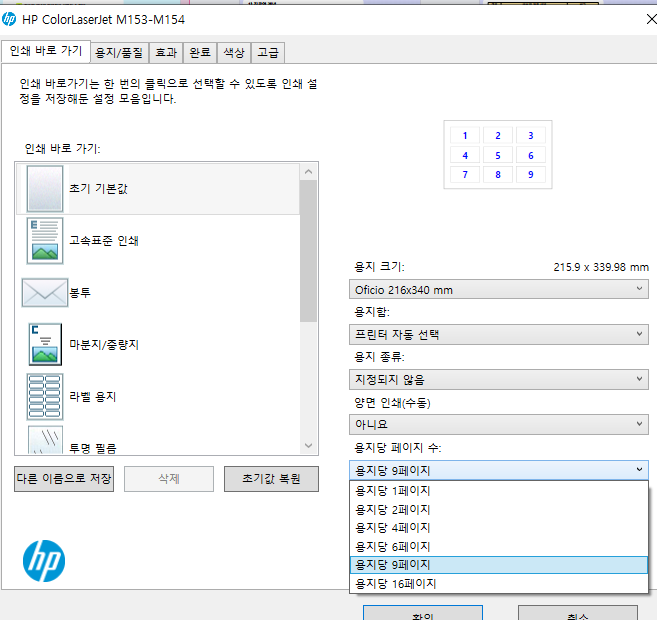Click the shortcut list scroll down arrow
The height and width of the screenshot is (620, 657).
pos(309,445)
